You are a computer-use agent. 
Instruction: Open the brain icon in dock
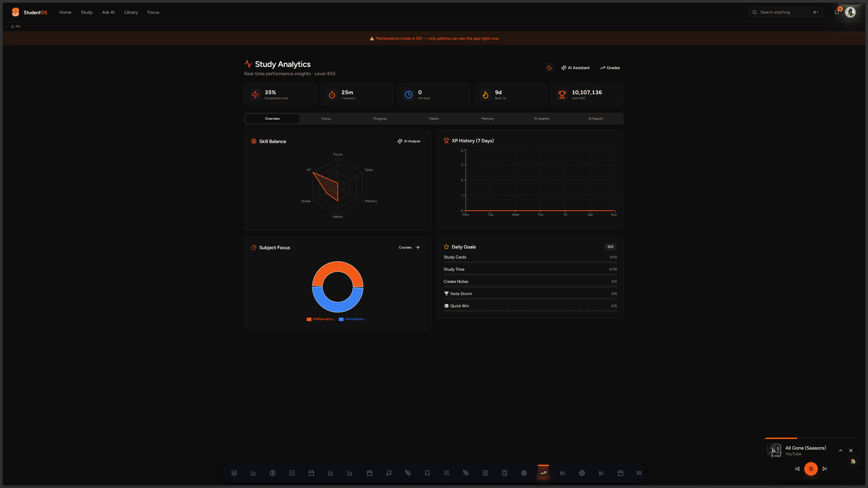(x=273, y=473)
